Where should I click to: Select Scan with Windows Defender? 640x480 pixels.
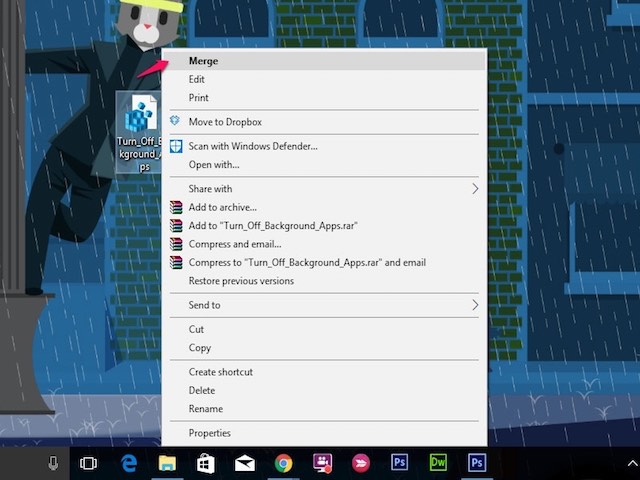tap(324, 146)
